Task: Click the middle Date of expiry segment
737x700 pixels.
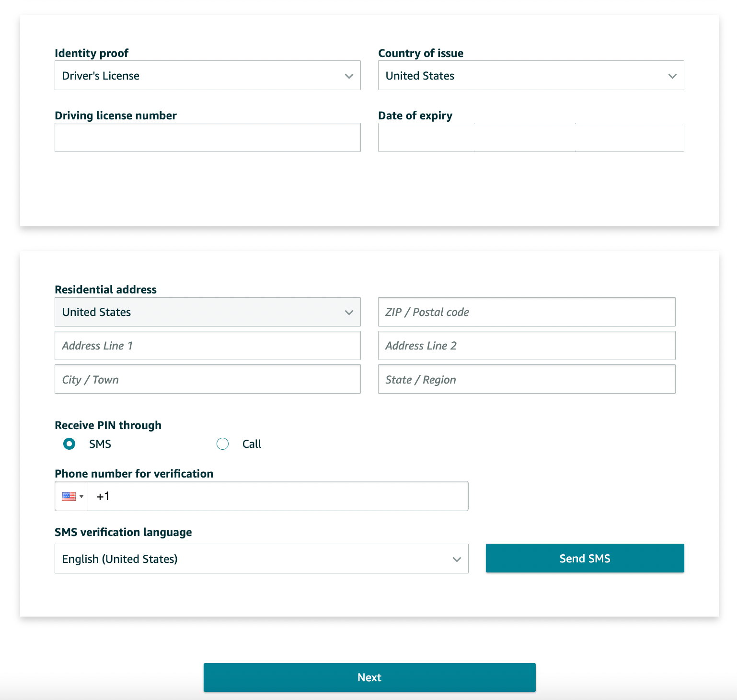Action: 525,138
